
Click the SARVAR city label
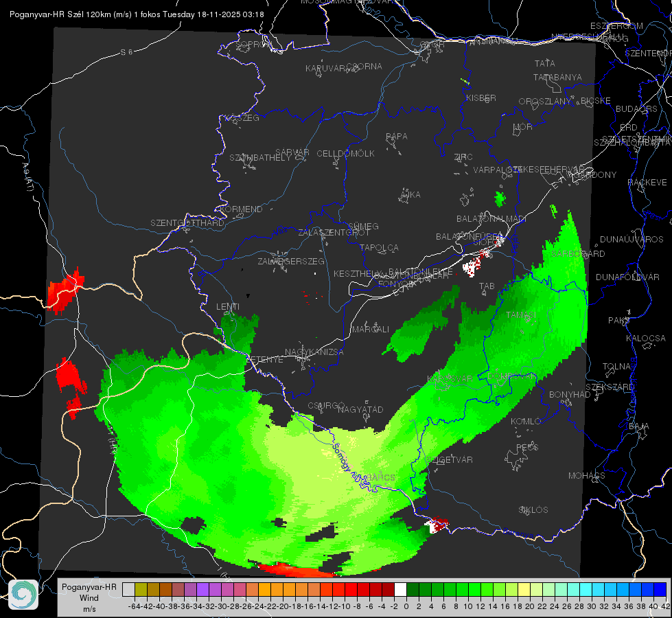[292, 152]
